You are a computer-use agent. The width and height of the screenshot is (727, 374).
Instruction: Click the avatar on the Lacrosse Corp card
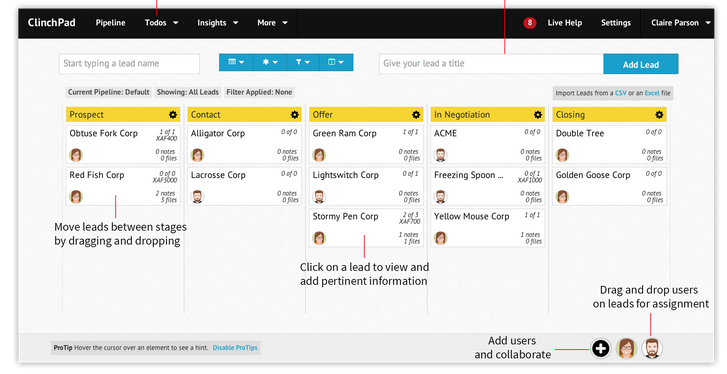(198, 197)
